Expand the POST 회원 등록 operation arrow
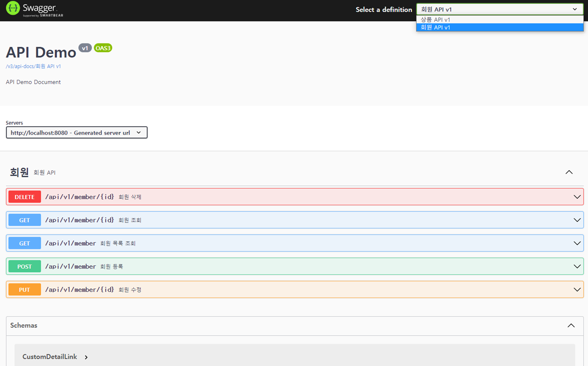This screenshot has height=366, width=588. pyautogui.click(x=577, y=267)
